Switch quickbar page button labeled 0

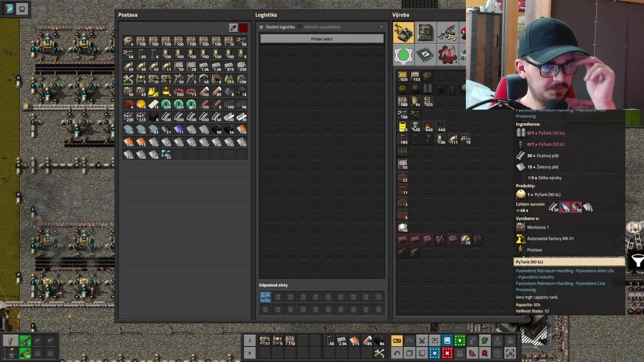tap(249, 353)
